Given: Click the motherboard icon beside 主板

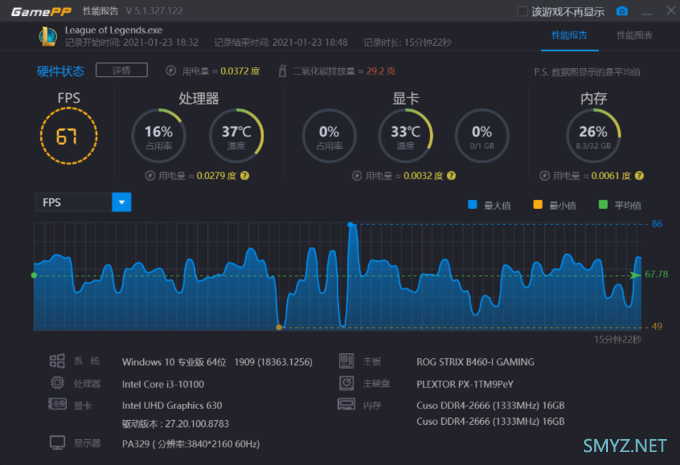Looking at the screenshot, I should [347, 361].
